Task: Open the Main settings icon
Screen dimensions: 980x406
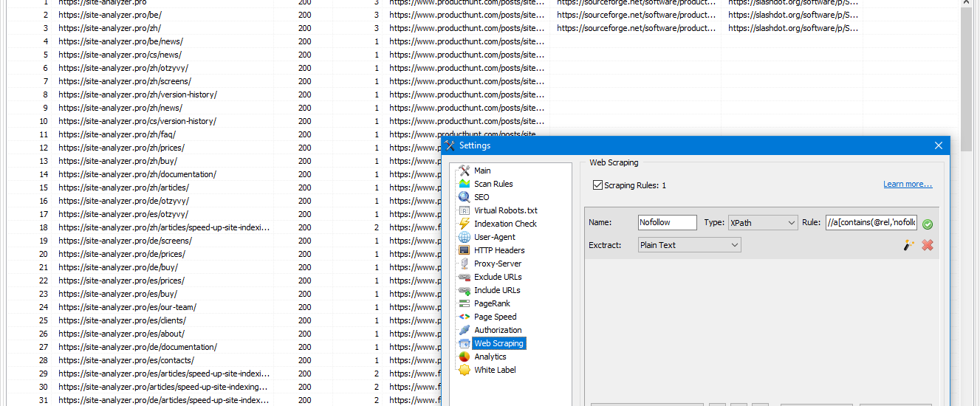Action: [x=464, y=171]
